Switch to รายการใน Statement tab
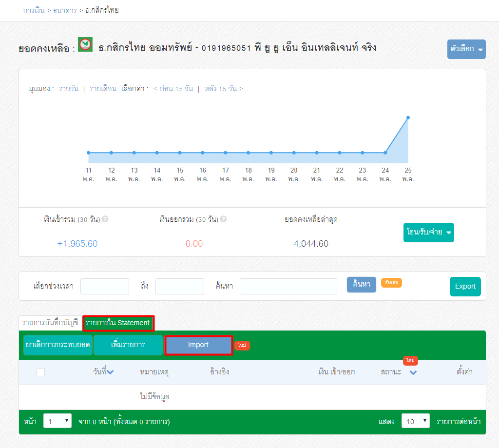The image size is (499, 448). click(x=118, y=323)
